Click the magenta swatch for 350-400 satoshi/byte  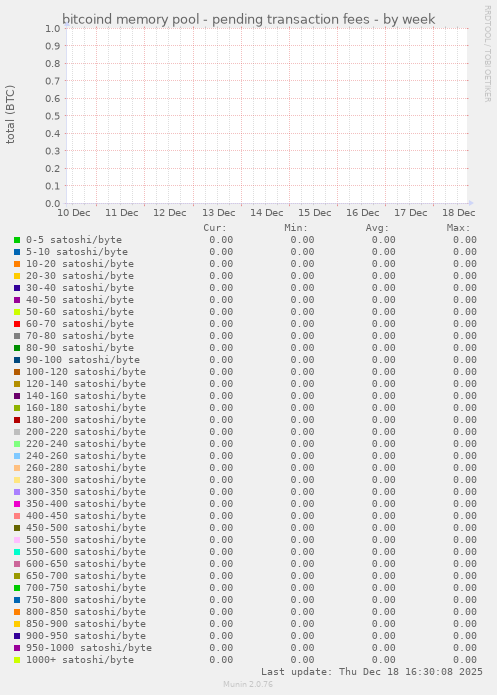[x=17, y=504]
